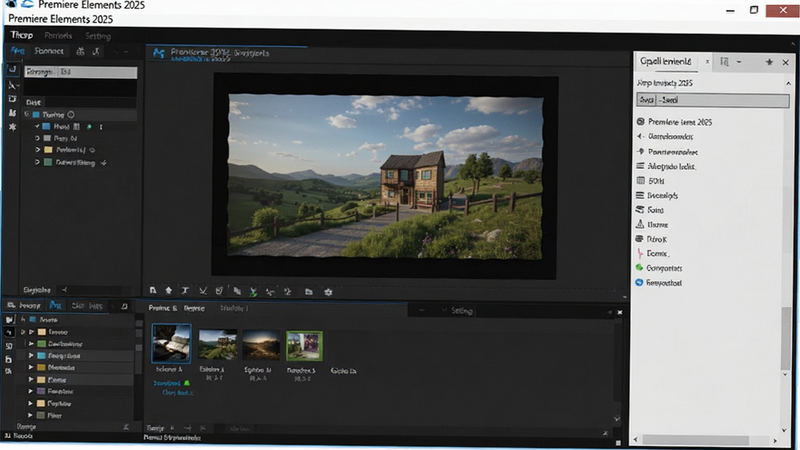Screen dimensions: 800x450
Task: Select the blue-bordered first media thumbnail
Action: click(x=171, y=343)
